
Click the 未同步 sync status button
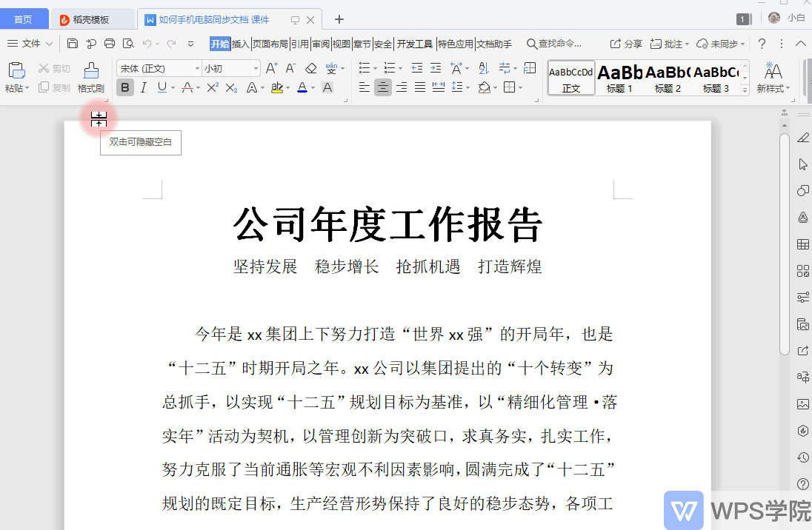coord(720,44)
